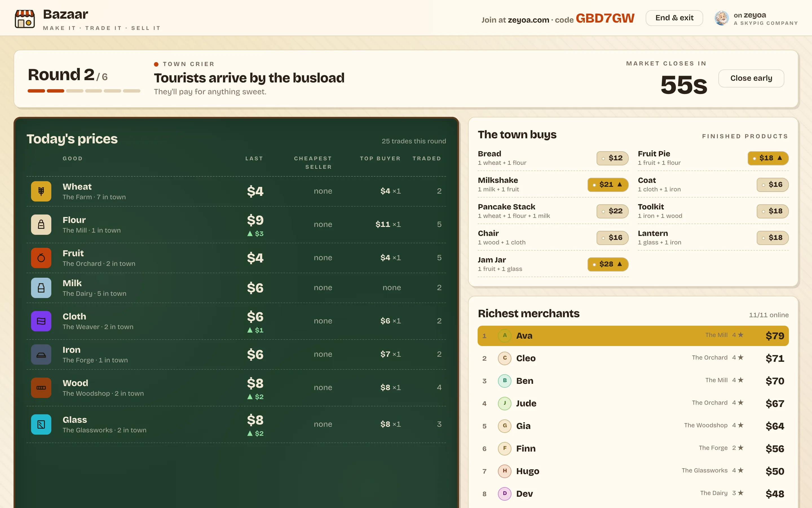Click Cleo's avatar badge

[x=504, y=358]
